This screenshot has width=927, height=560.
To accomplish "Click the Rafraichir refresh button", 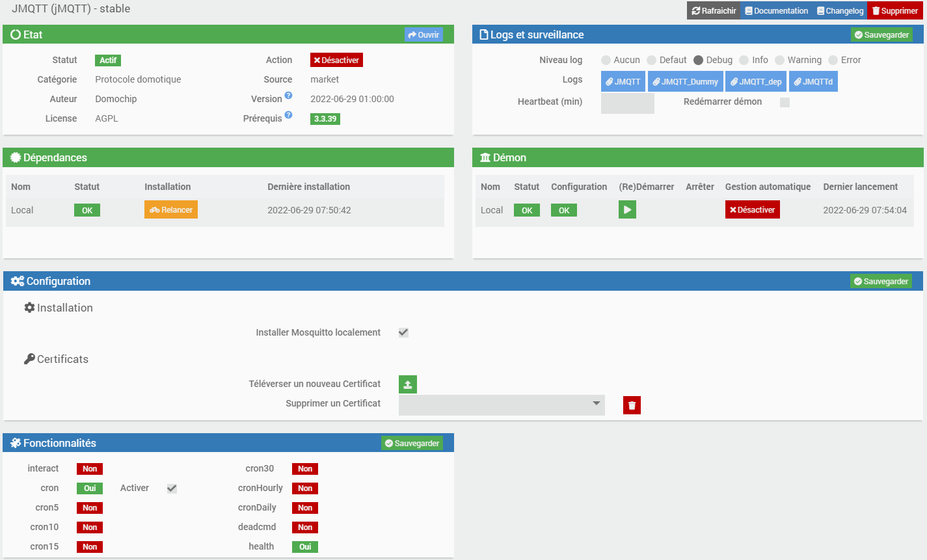I will tap(714, 10).
